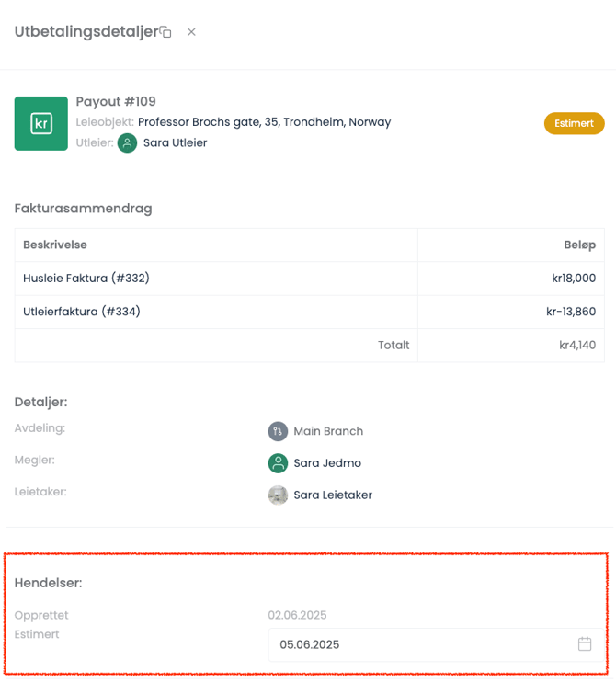616x694 pixels.
Task: Click the Main Branch department name
Action: 328,431
